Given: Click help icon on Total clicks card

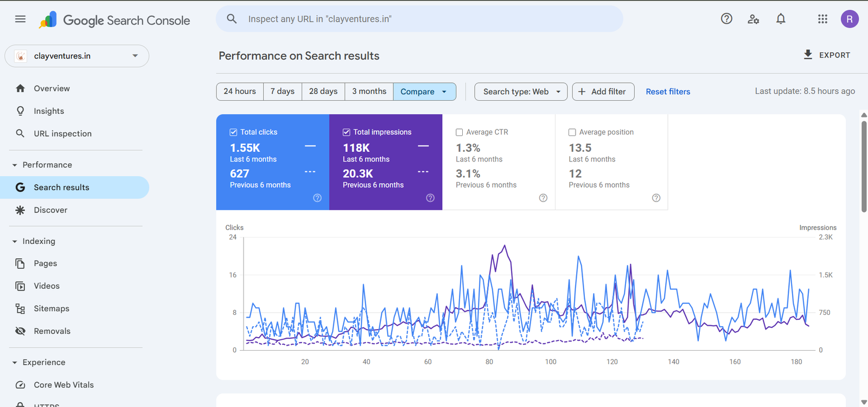Looking at the screenshot, I should click(x=317, y=198).
